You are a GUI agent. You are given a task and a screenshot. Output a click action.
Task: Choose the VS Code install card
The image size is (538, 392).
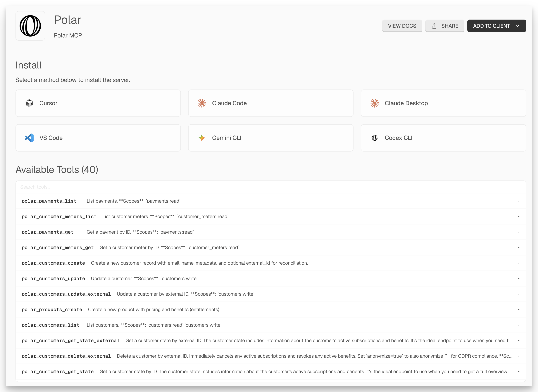98,138
